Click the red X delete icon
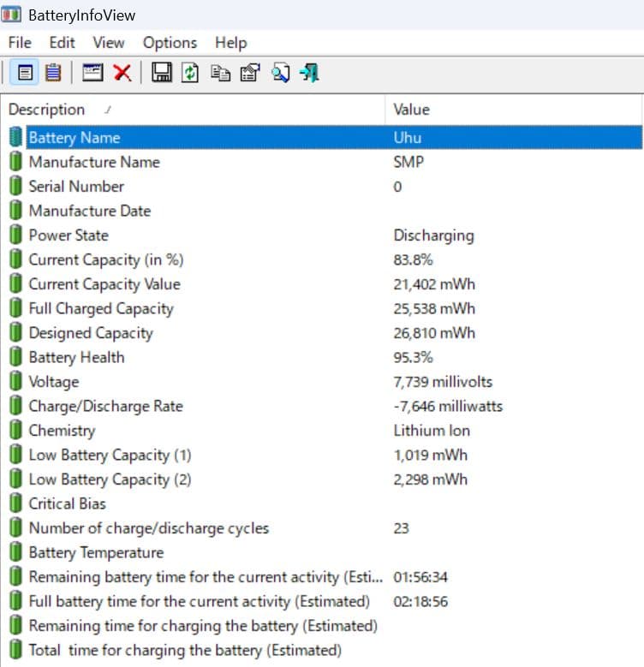The image size is (644, 667). pyautogui.click(x=122, y=74)
